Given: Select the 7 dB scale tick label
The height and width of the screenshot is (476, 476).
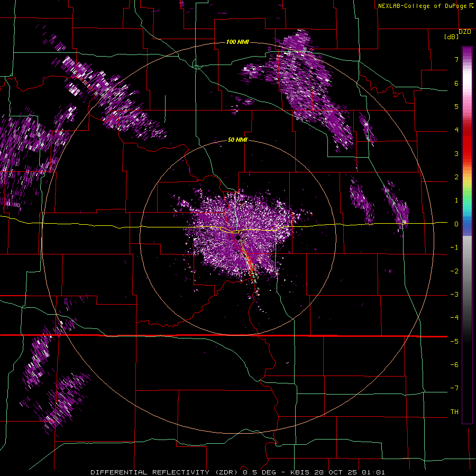Looking at the screenshot, I should click(456, 59).
